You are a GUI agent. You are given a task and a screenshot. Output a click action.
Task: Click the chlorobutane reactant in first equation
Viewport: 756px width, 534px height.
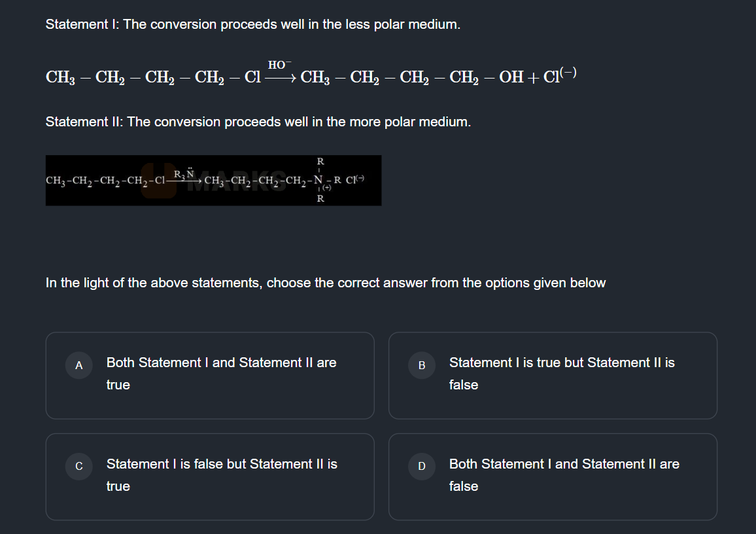point(153,77)
